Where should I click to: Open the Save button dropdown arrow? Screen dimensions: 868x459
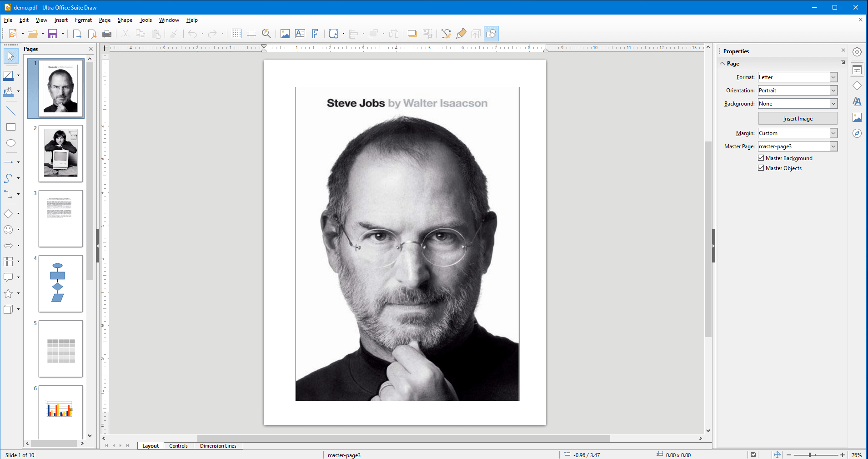point(63,34)
